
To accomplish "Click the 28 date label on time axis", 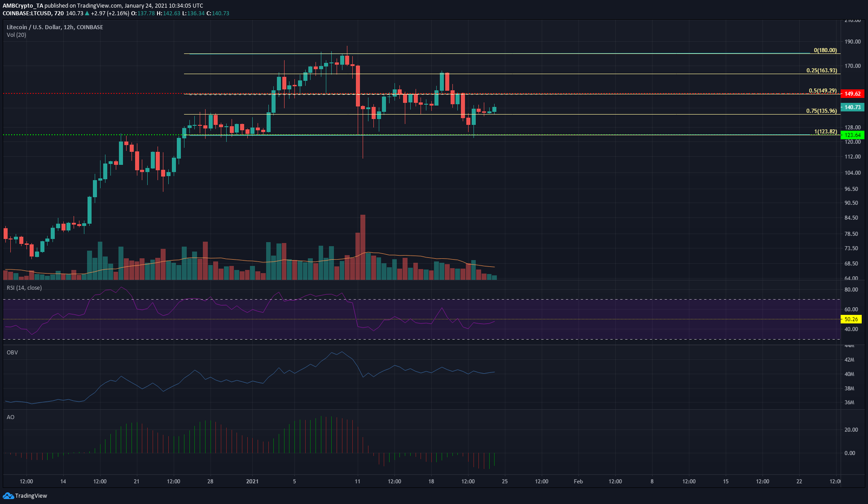I will 210,482.
